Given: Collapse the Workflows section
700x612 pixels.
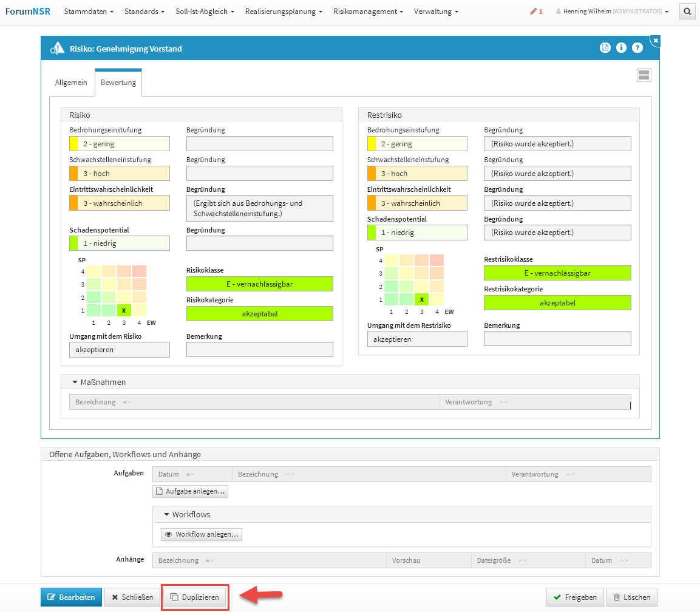Looking at the screenshot, I should [166, 514].
